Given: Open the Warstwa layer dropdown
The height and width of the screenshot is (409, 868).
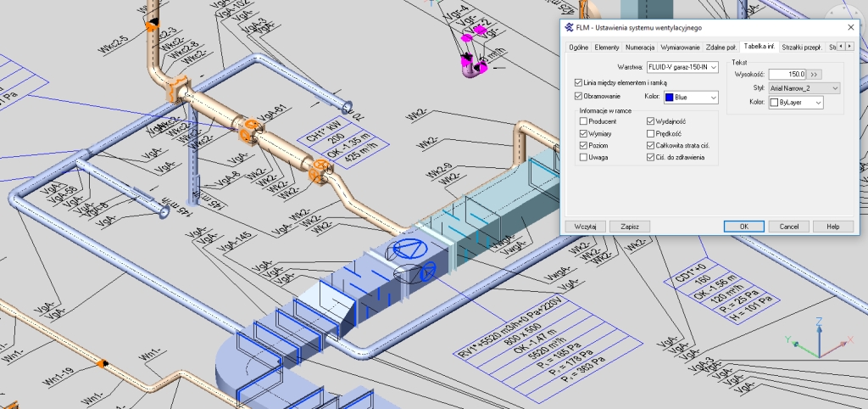Looking at the screenshot, I should pyautogui.click(x=682, y=66).
